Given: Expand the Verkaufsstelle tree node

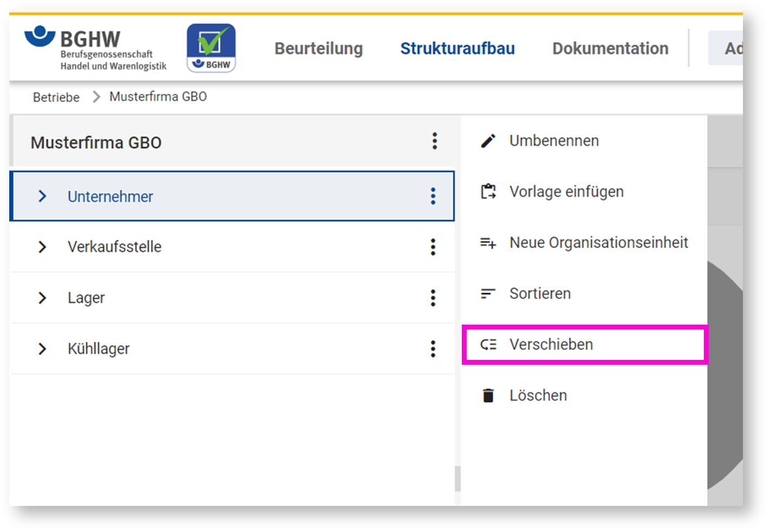Looking at the screenshot, I should pyautogui.click(x=42, y=247).
